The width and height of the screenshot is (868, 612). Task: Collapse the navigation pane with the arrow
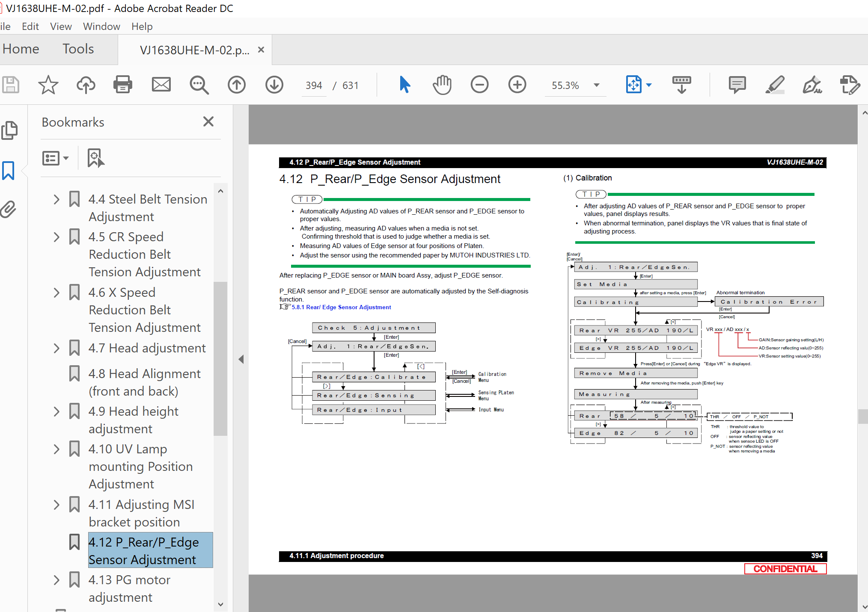(241, 359)
